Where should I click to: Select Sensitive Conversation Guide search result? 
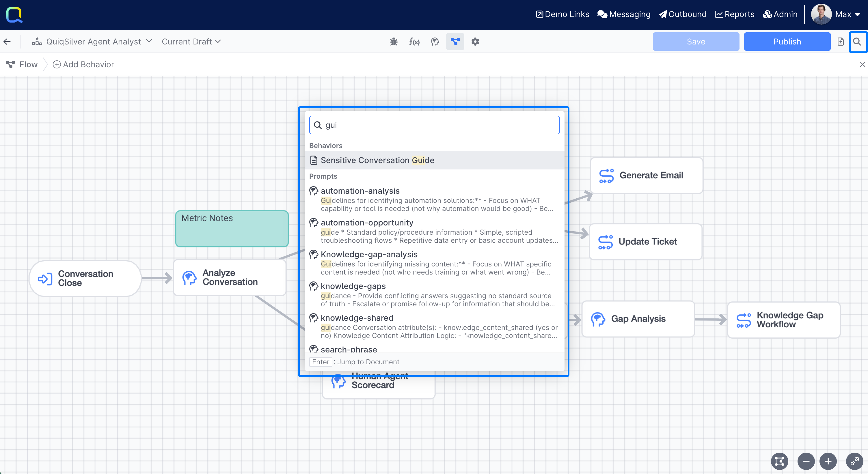377,160
